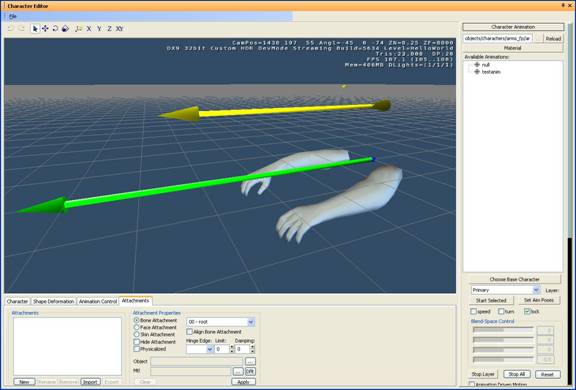Screen dimensions: 576x390
Task: Select the testanim animation entry
Action: pyautogui.click(x=491, y=72)
